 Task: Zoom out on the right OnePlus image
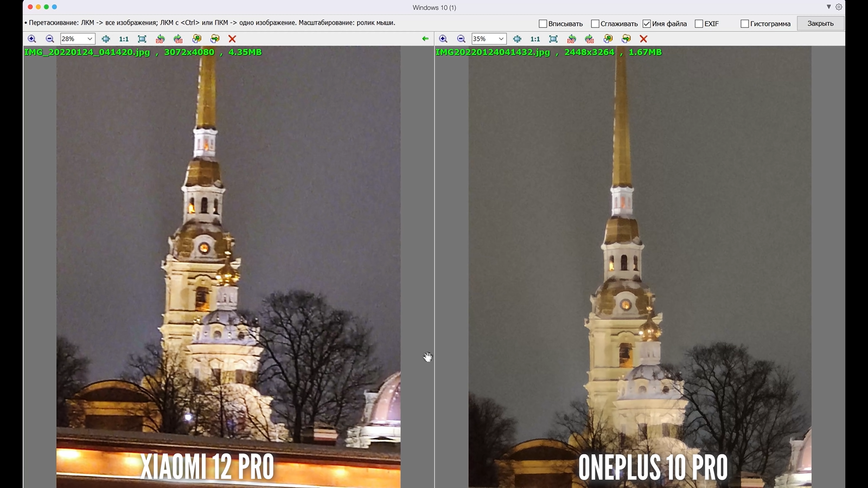coord(461,39)
